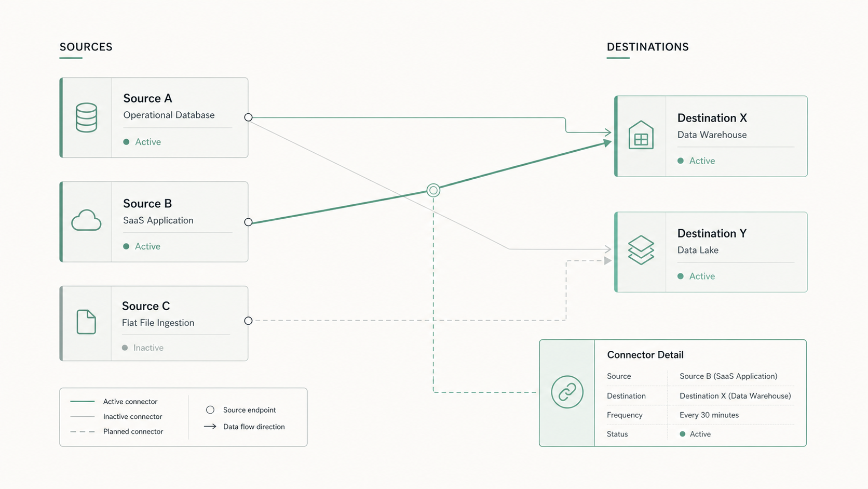This screenshot has height=489, width=868.
Task: Click the Source endpoint legend label
Action: coord(250,410)
